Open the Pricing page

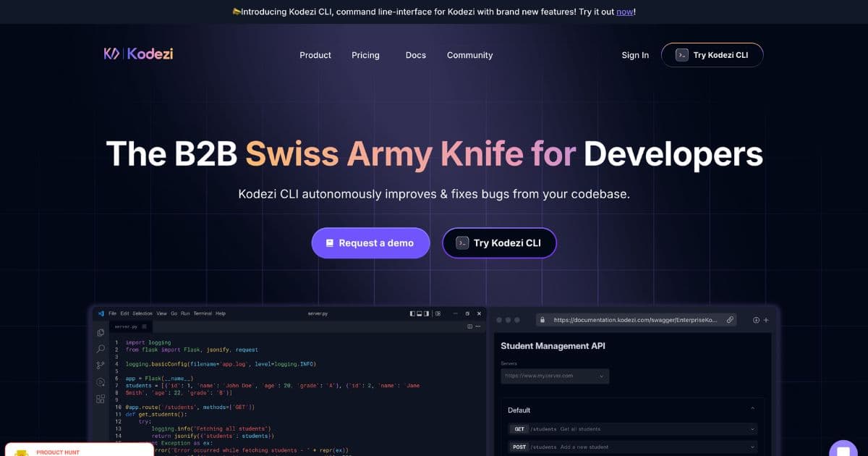(365, 55)
